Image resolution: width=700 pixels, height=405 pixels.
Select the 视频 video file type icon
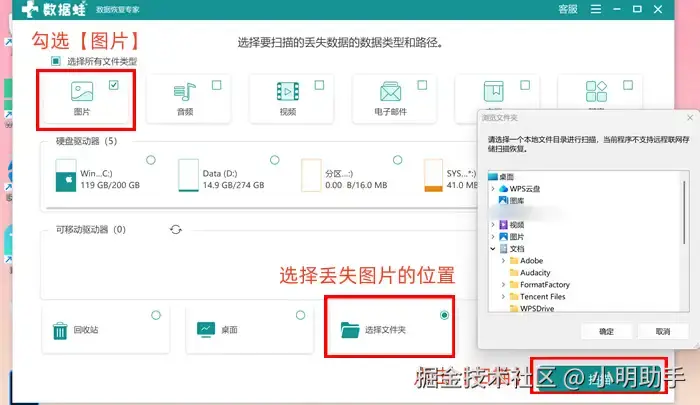[x=288, y=92]
